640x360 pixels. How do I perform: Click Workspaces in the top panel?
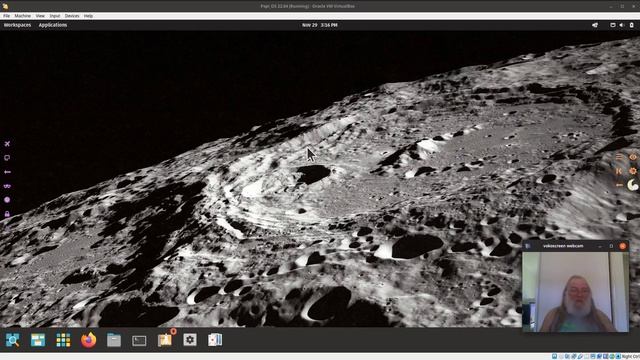click(x=17, y=25)
